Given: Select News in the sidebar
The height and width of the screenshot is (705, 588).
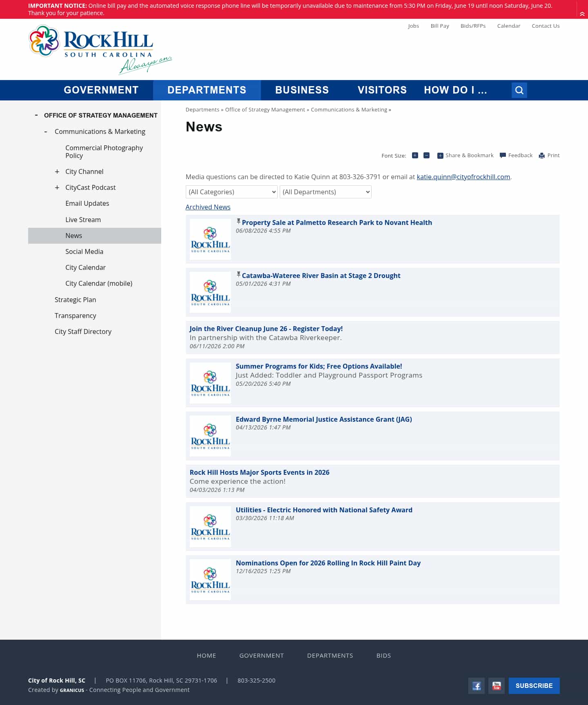Looking at the screenshot, I should tap(95, 236).
